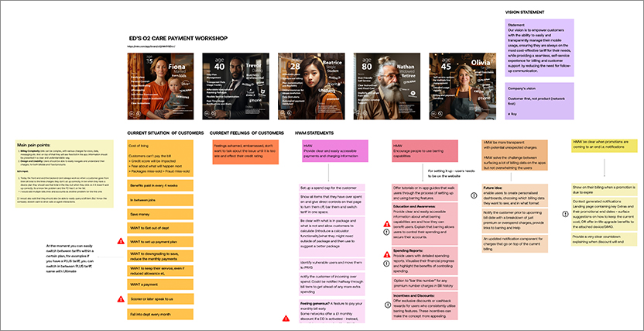Select 'HMW be more transparent' orange note
The height and width of the screenshot is (331, 644).
[515, 156]
